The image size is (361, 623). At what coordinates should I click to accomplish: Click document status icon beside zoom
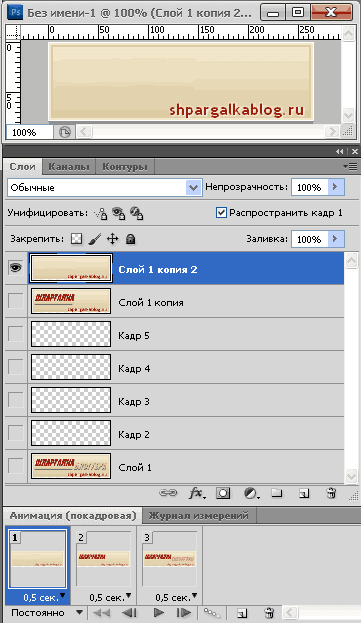point(64,132)
